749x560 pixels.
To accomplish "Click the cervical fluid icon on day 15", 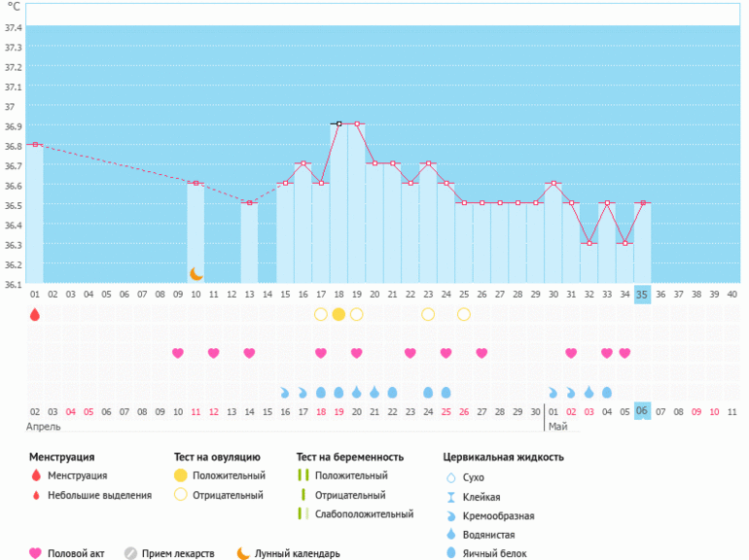I will point(285,393).
